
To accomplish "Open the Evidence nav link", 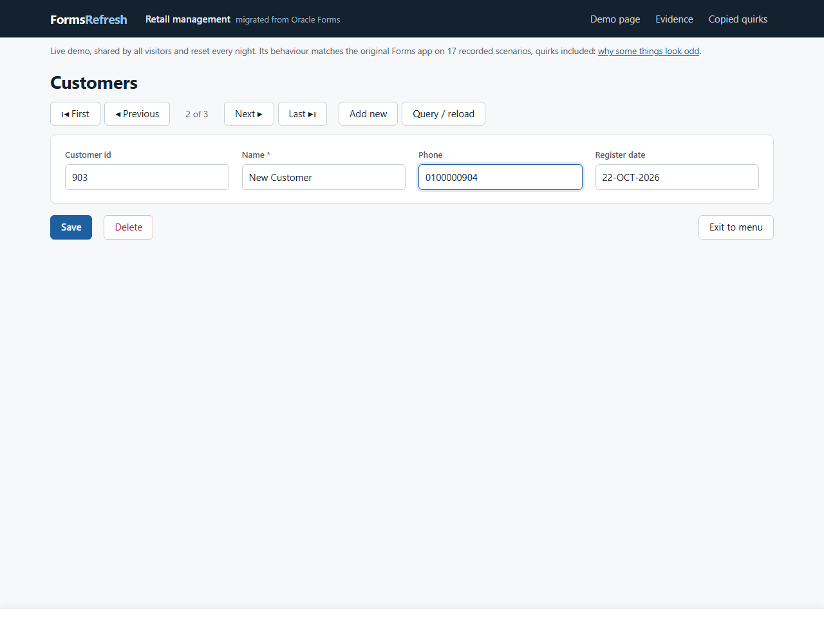I will tap(675, 19).
